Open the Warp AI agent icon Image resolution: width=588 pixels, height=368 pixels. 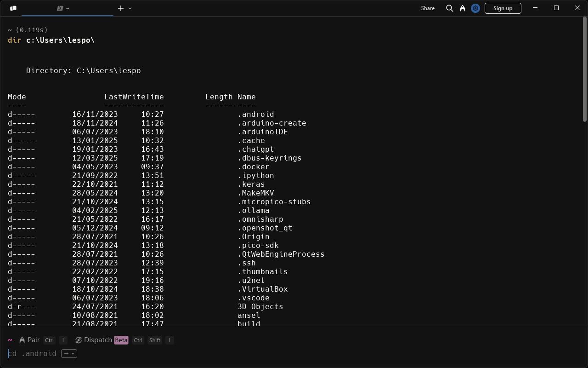(x=463, y=8)
